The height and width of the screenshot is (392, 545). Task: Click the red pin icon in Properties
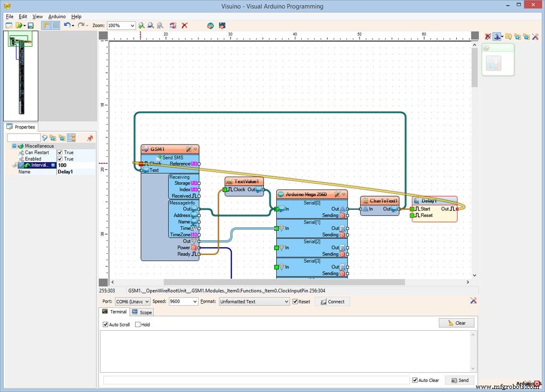pos(89,138)
